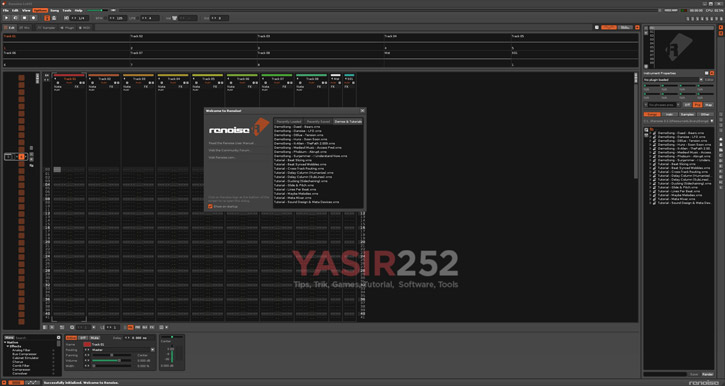Click the device Search field
This screenshot has width=725, height=386.
point(35,338)
